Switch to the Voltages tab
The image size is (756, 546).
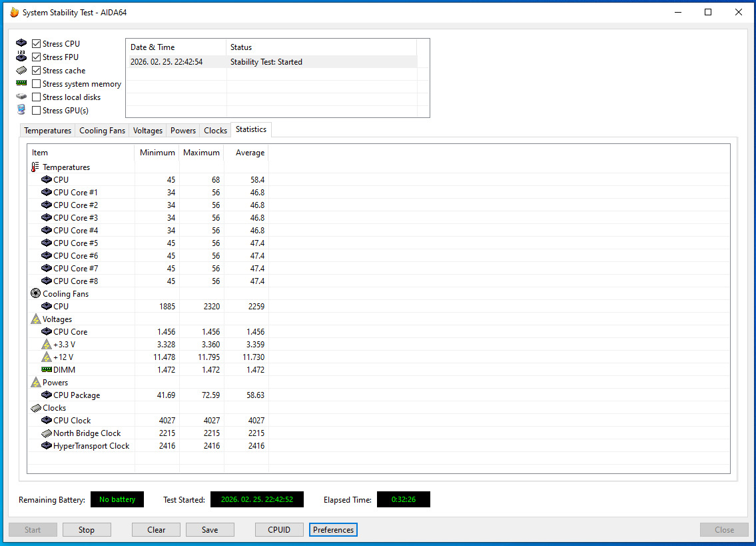[x=147, y=131]
